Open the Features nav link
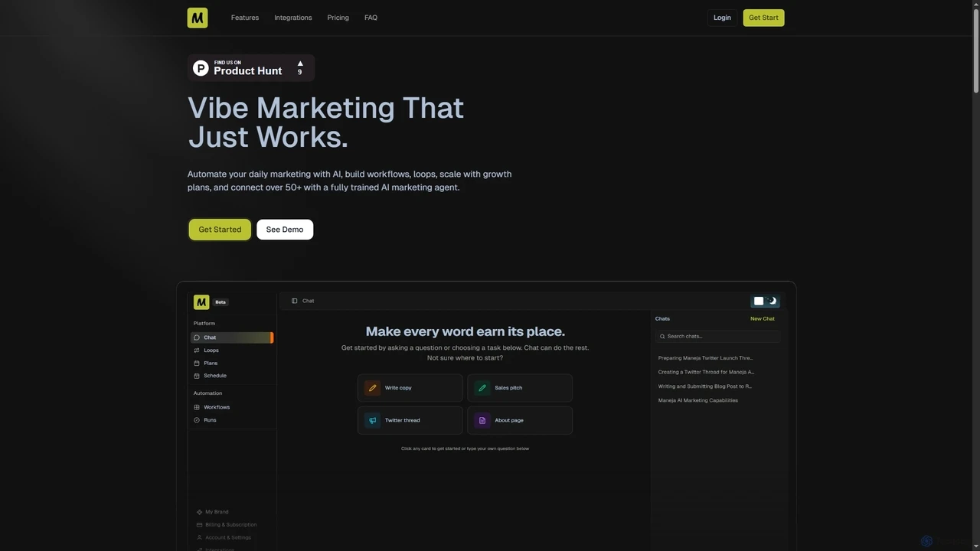Viewport: 980px width, 551px height. click(x=245, y=18)
